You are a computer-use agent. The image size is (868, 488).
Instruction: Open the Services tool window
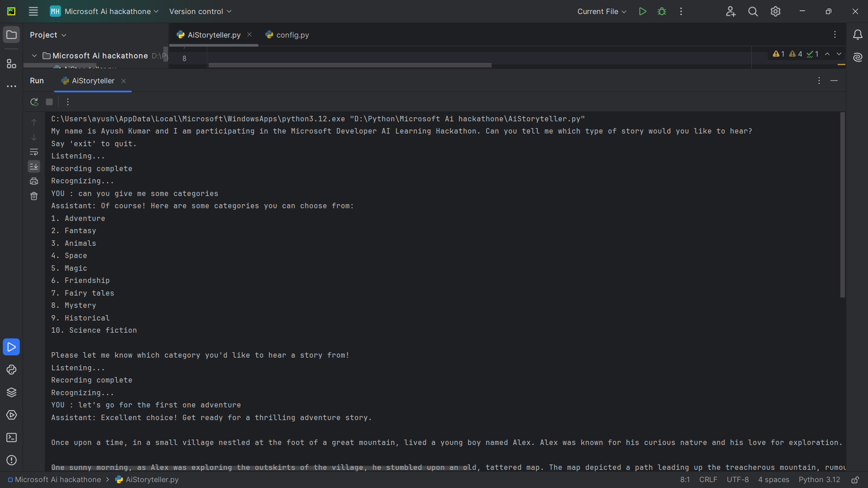pyautogui.click(x=12, y=415)
